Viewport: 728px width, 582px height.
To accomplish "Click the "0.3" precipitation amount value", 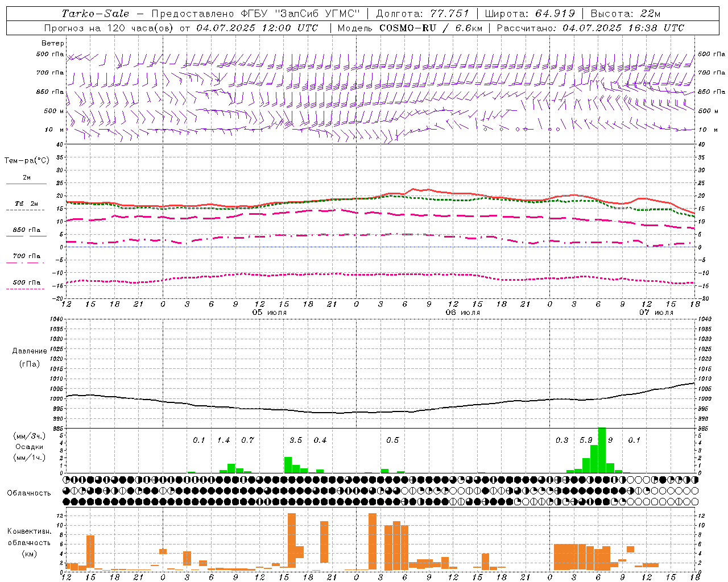I will coord(562,440).
